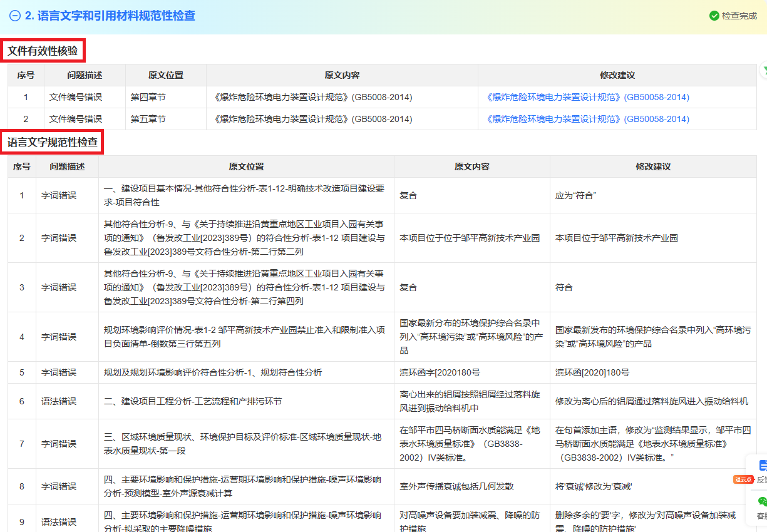Click 原文位置 column header in language table
767x532 pixels.
[246, 166]
